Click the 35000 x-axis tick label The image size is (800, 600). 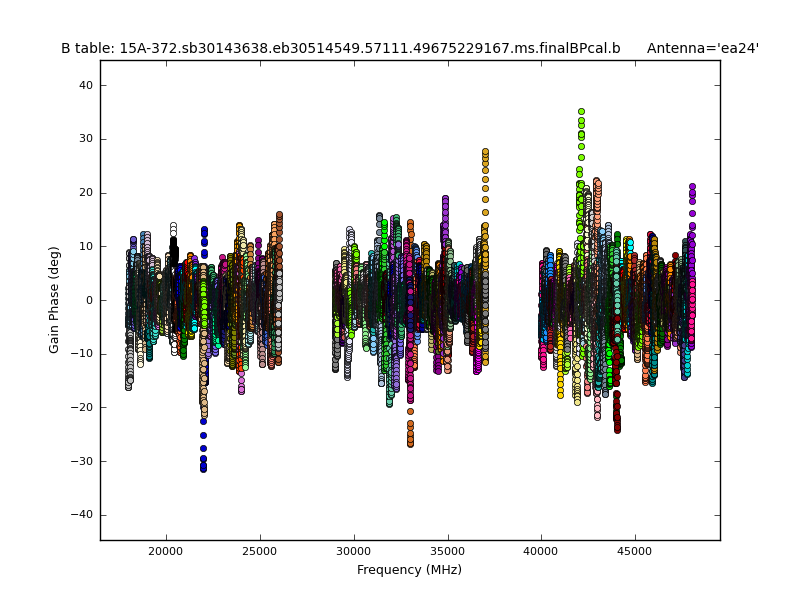(x=448, y=551)
